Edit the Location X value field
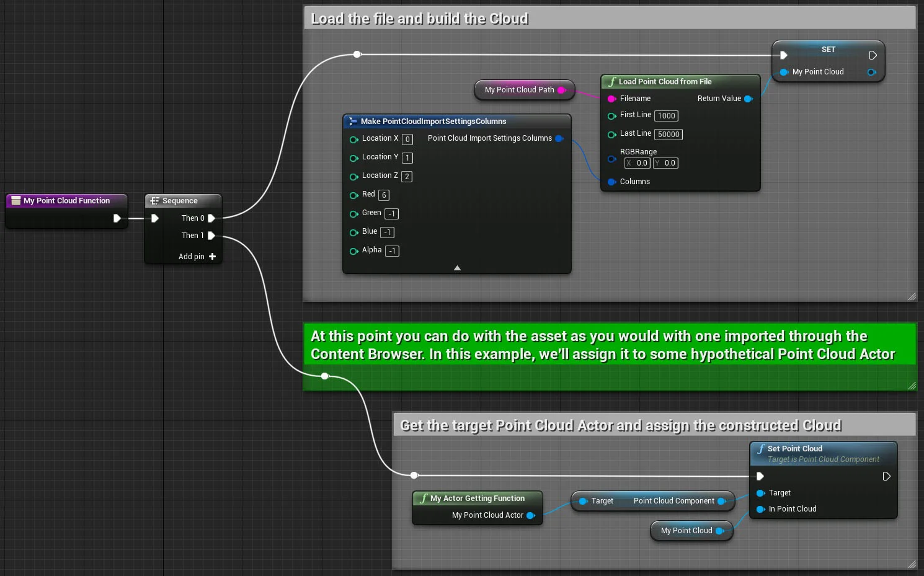The image size is (924, 576). click(407, 140)
